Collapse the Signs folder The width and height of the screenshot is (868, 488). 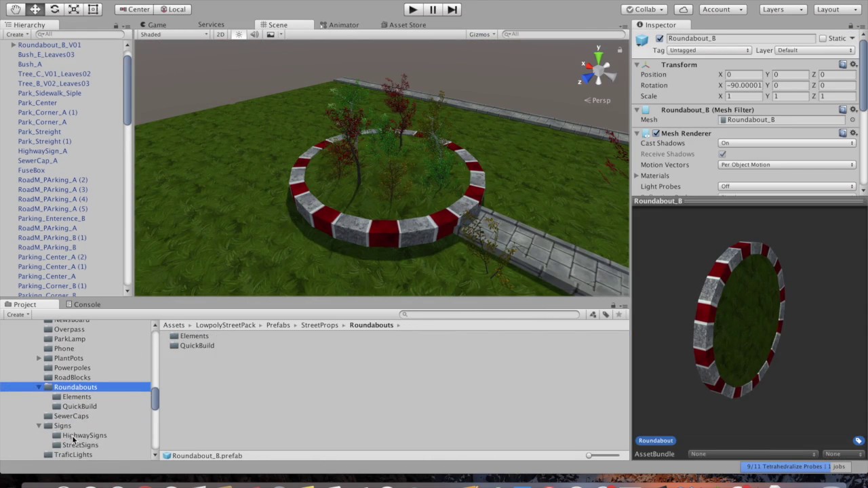point(39,426)
